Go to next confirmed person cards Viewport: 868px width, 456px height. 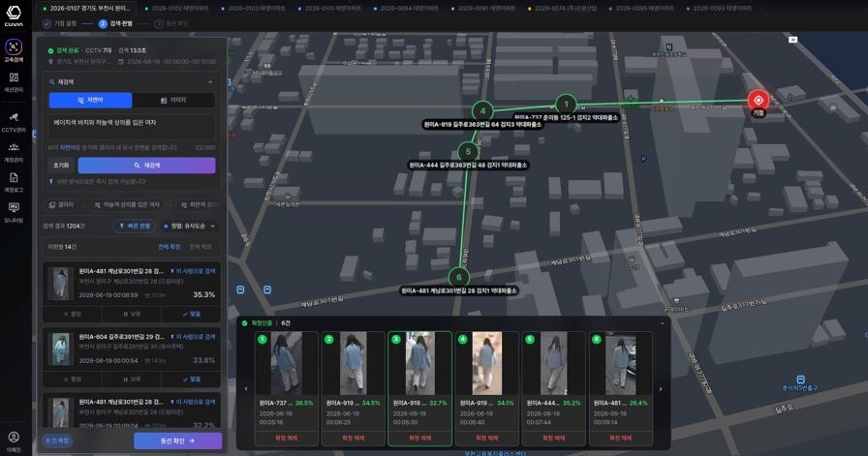(x=661, y=389)
